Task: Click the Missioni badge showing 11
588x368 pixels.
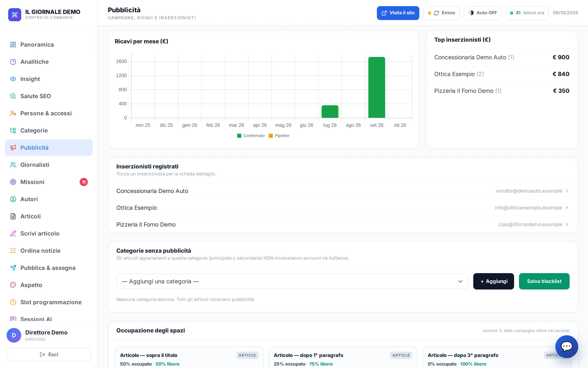Action: tap(84, 182)
